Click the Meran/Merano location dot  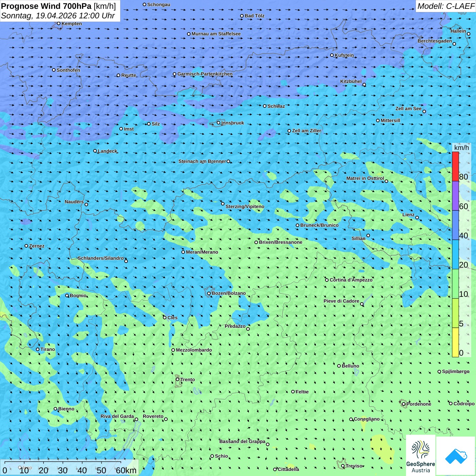click(x=183, y=252)
